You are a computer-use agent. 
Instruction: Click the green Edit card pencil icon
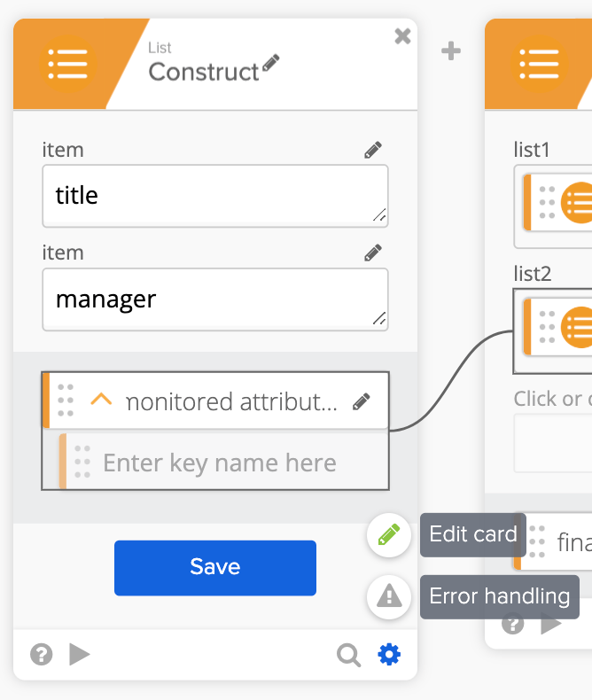click(389, 534)
